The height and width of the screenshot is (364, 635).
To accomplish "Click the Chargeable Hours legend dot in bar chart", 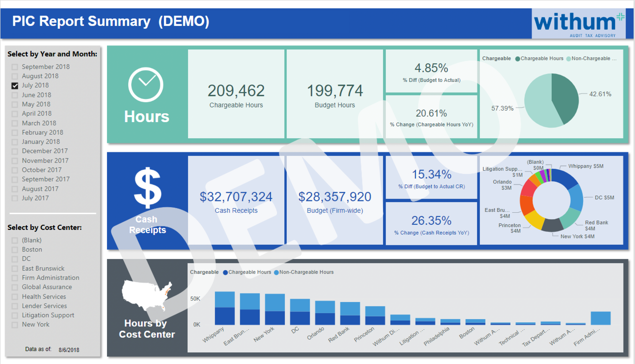I will [x=225, y=272].
